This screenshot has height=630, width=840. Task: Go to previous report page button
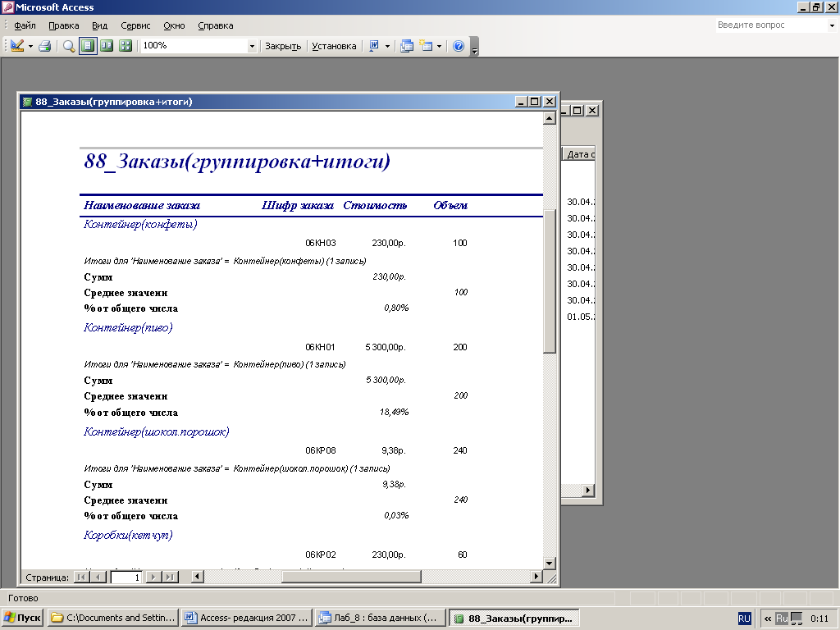pos(98,577)
